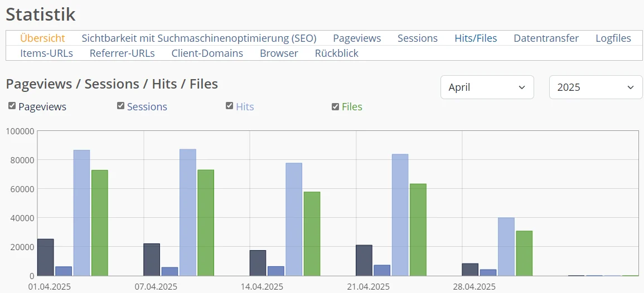Click the Hits bar for 28.04.2025
The height and width of the screenshot is (293, 644).
(506, 247)
